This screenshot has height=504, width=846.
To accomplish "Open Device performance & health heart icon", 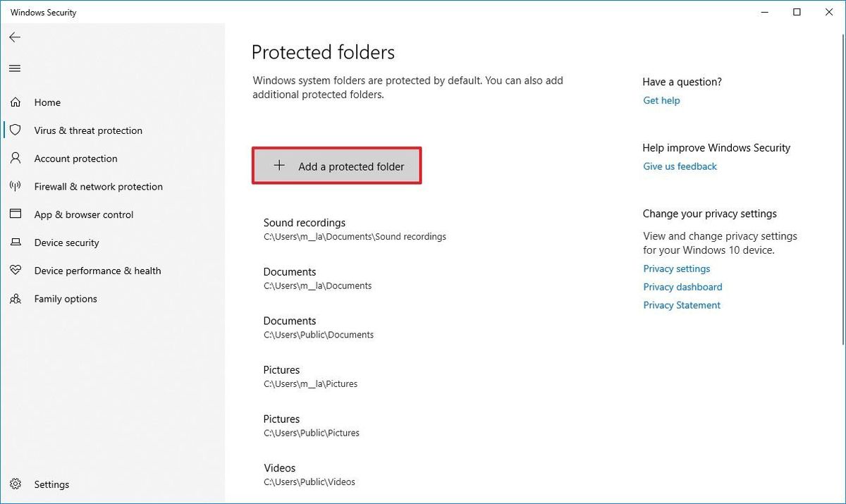I will point(16,271).
